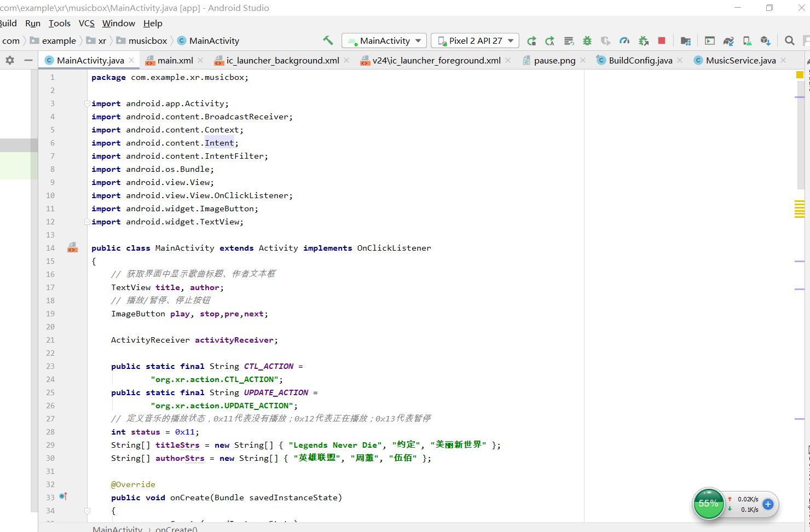Open the SDK Manager icon

pos(766,41)
